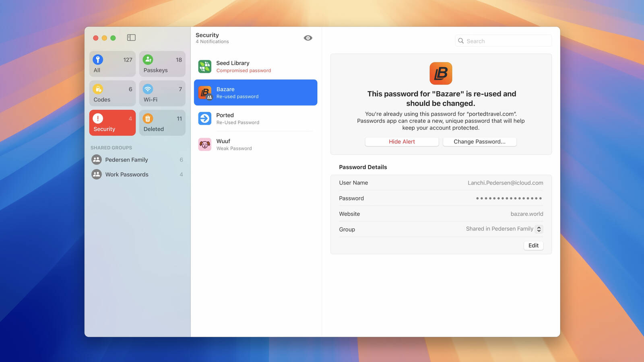Open the Pedersen Family shared group
644x362 pixels.
126,160
